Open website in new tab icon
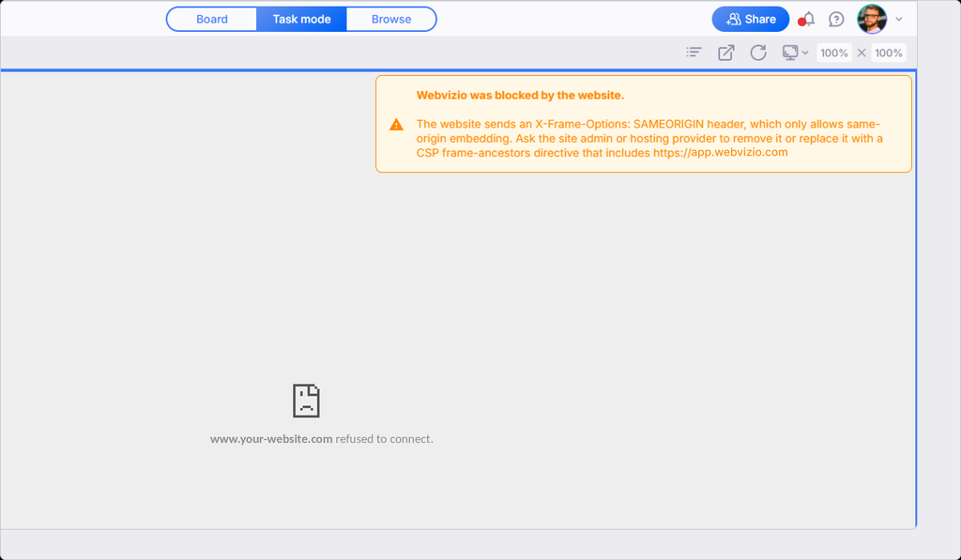961x560 pixels. [x=726, y=53]
